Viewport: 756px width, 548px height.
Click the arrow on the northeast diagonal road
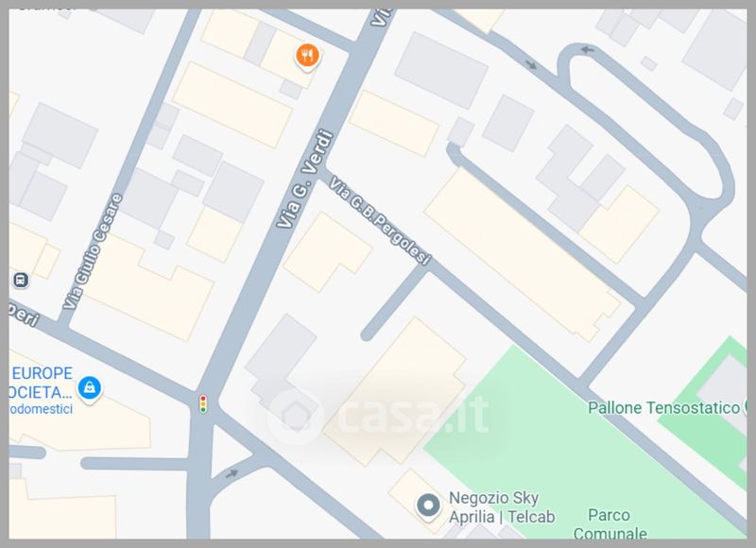[531, 64]
